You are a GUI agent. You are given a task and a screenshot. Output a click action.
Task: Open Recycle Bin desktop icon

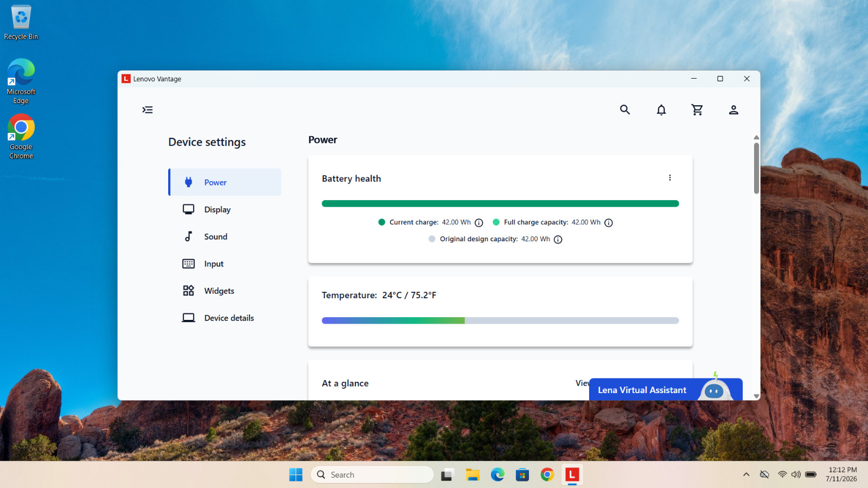pyautogui.click(x=21, y=23)
